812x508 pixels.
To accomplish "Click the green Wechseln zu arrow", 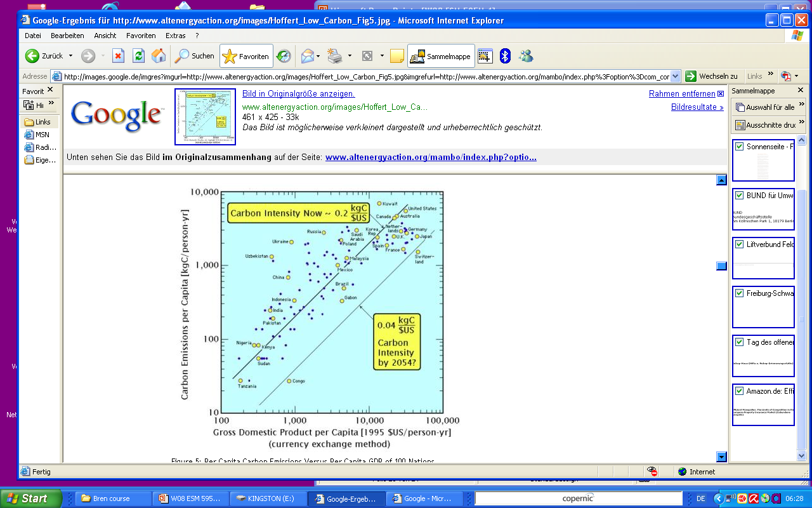I will pyautogui.click(x=691, y=76).
